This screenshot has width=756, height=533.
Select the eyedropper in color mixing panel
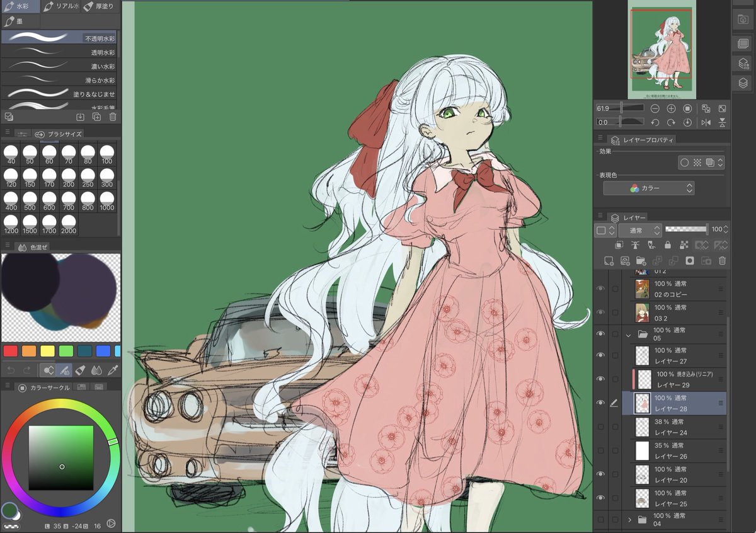tap(114, 370)
